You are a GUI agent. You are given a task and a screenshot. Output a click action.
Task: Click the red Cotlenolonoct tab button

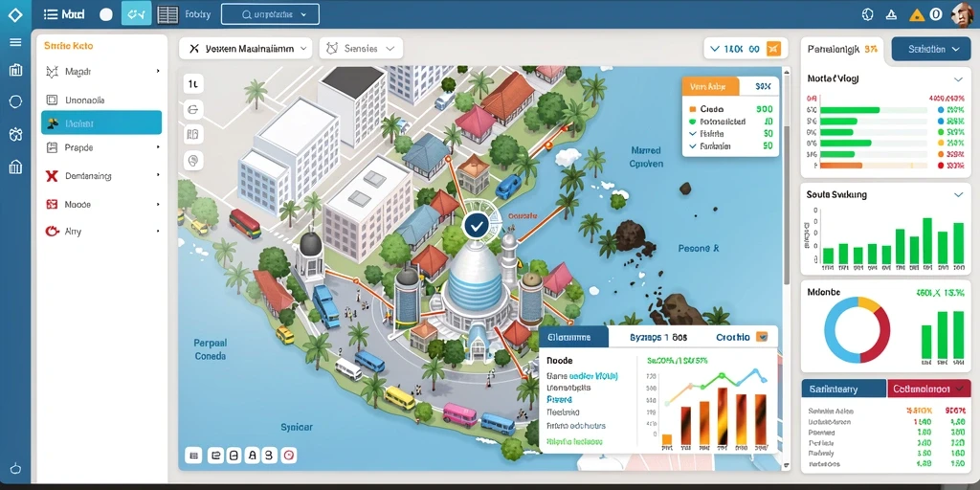click(929, 389)
